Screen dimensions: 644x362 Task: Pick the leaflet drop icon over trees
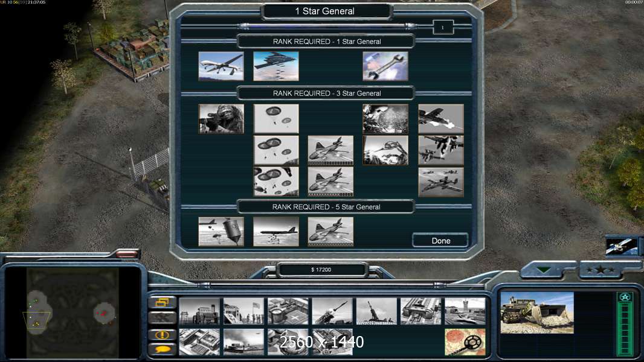[x=385, y=119]
